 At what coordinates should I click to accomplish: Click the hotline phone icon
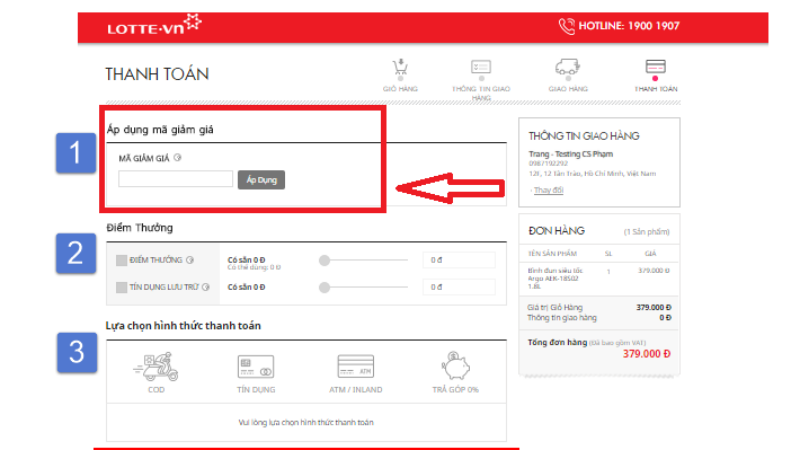pos(567,26)
